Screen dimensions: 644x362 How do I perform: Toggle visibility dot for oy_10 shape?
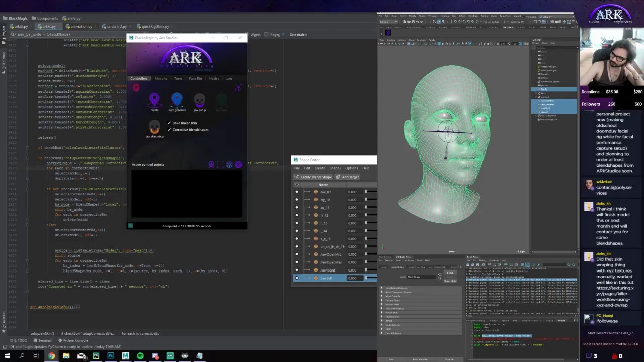coord(296,200)
